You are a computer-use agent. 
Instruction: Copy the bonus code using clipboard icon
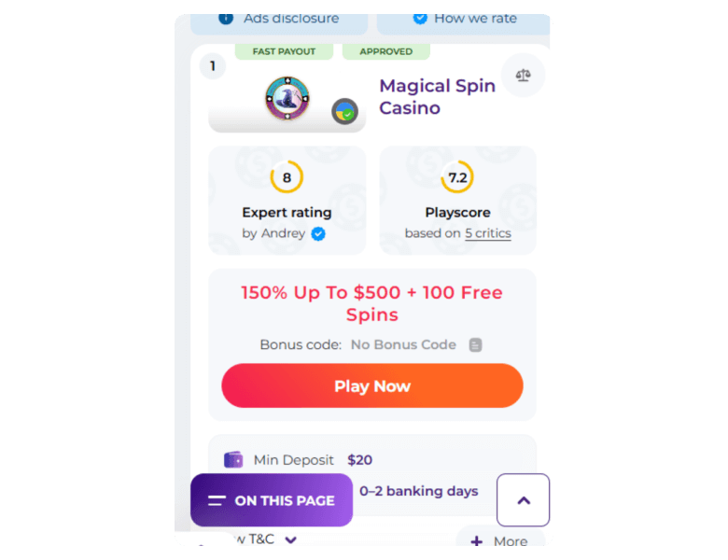click(x=475, y=345)
